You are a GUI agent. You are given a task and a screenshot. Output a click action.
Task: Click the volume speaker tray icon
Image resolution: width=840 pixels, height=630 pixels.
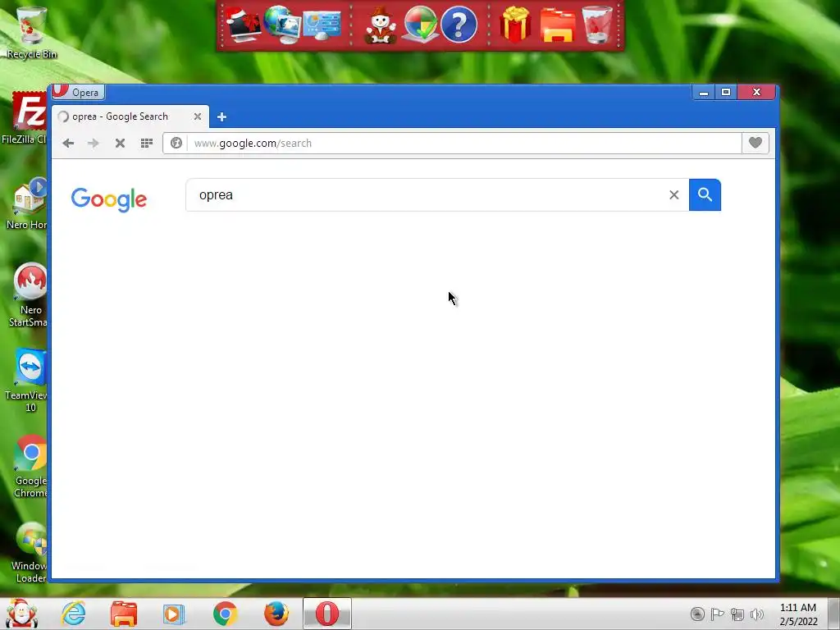click(757, 614)
